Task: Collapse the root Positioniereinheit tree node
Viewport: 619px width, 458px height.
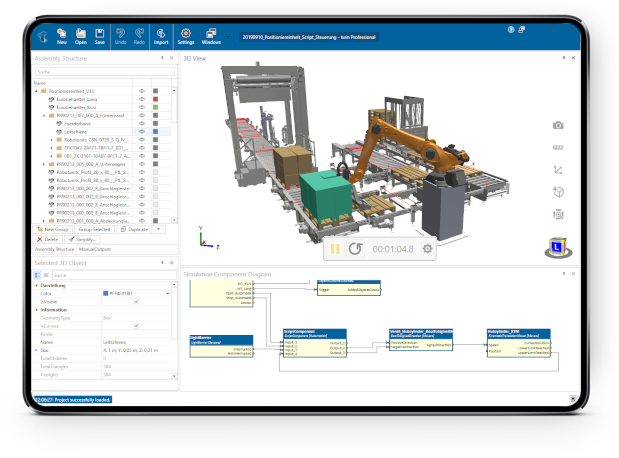Action: tap(37, 91)
